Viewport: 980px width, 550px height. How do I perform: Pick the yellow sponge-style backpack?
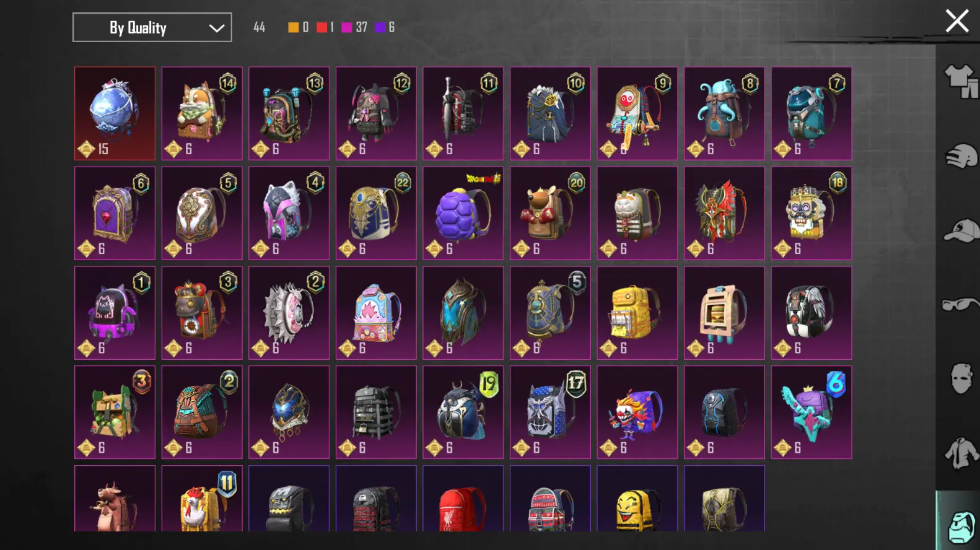click(x=637, y=313)
